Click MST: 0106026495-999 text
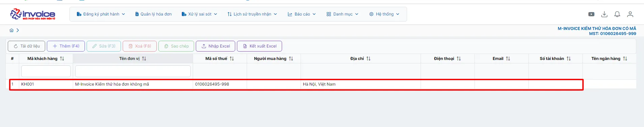This screenshot has width=644, height=127. click(x=612, y=34)
